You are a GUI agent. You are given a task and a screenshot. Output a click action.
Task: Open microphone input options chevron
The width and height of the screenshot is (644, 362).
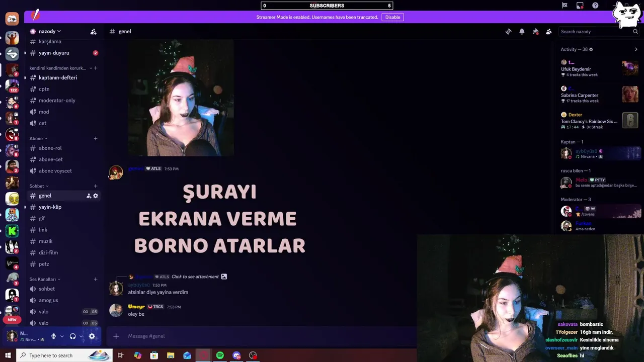point(62,336)
